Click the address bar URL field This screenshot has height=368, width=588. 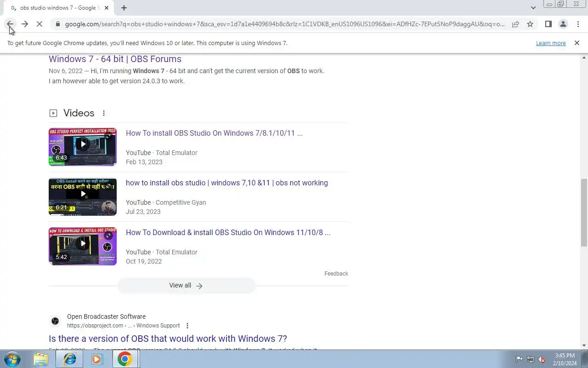pos(285,24)
